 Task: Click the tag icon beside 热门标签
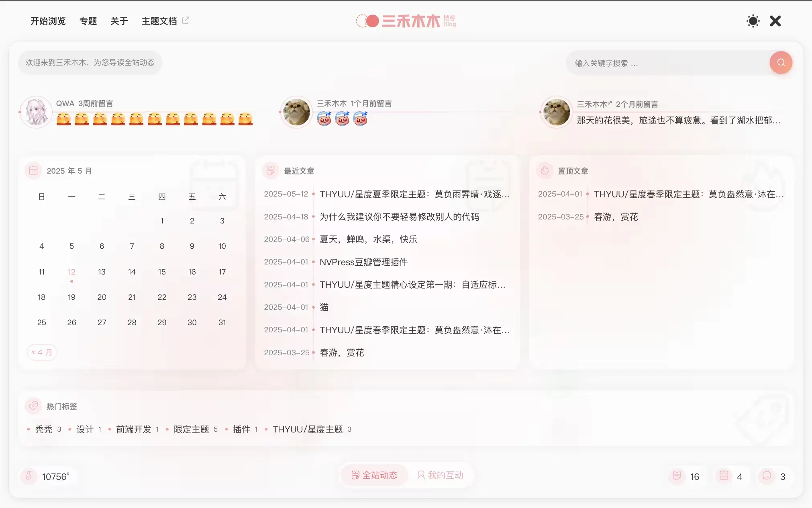pos(33,406)
